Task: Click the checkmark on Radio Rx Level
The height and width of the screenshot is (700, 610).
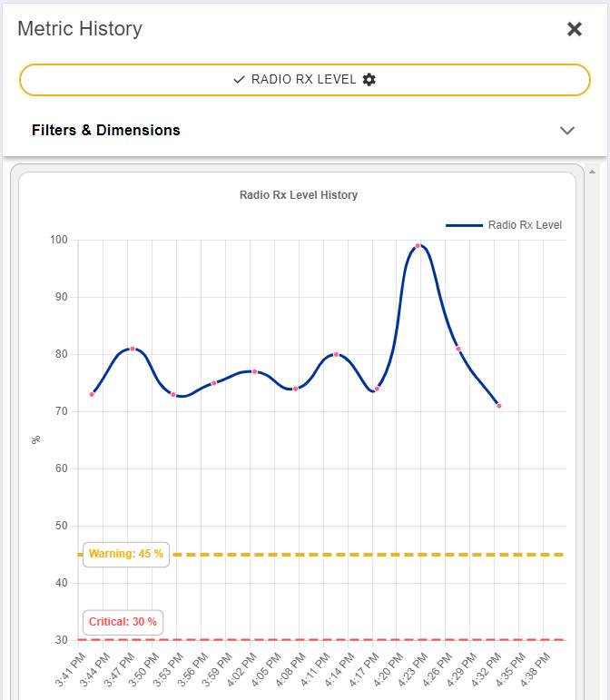Action: pos(240,80)
